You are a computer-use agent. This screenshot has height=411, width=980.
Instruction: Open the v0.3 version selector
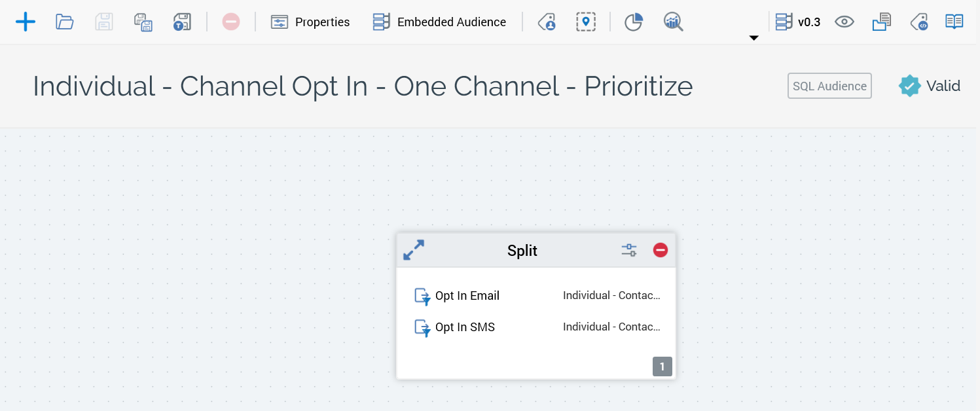click(x=797, y=22)
